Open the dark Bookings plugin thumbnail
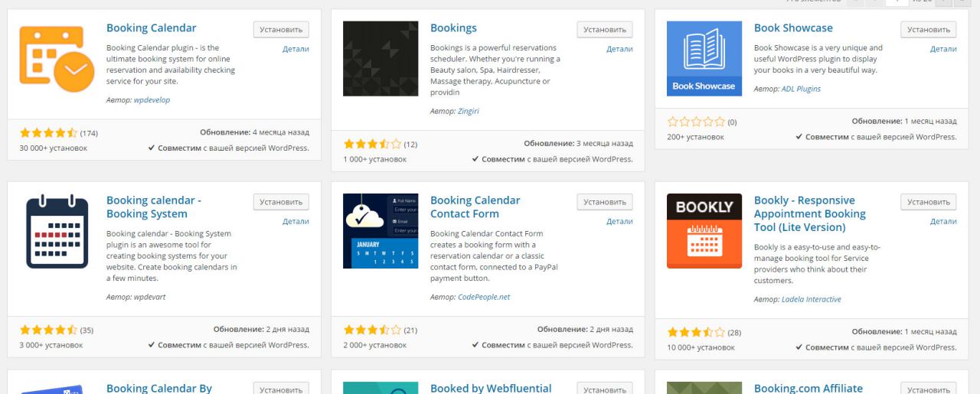The height and width of the screenshot is (394, 980). click(x=381, y=59)
